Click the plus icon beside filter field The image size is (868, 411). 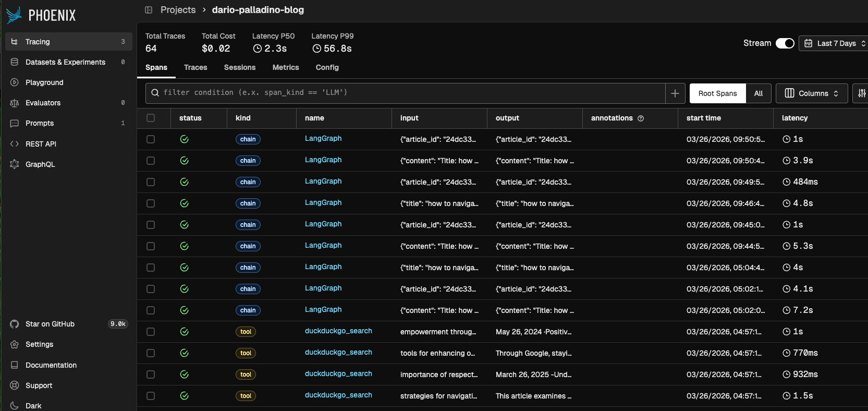(675, 93)
